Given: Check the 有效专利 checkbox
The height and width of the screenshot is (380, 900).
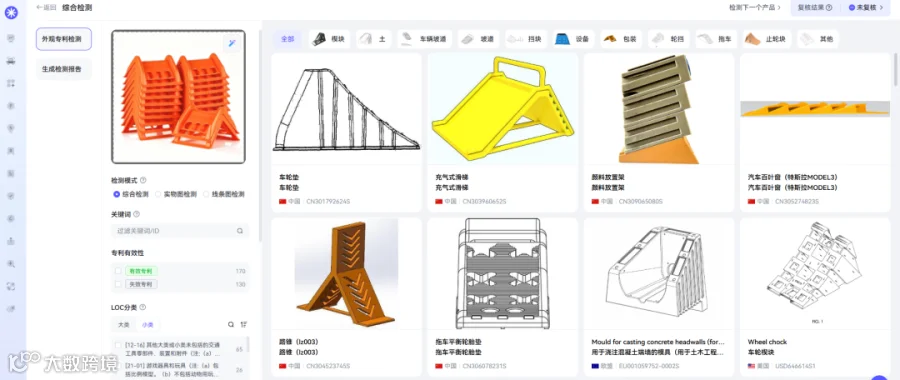Looking at the screenshot, I should pos(118,271).
